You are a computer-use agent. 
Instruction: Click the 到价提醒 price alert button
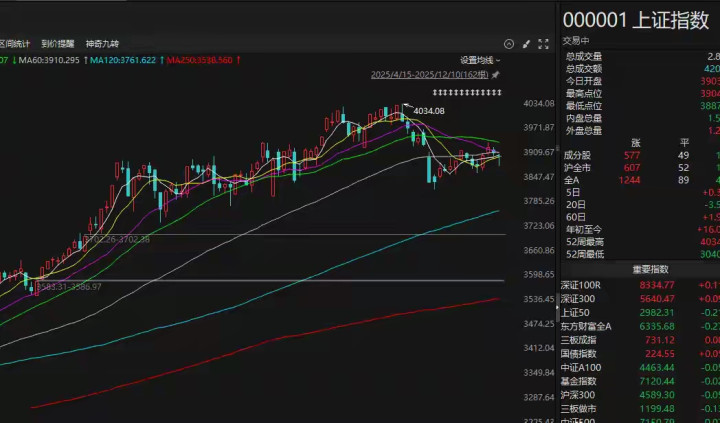[57, 44]
